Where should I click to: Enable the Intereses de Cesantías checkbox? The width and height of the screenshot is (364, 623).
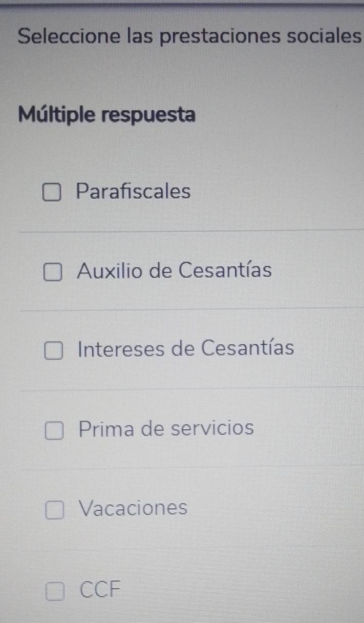point(53,351)
